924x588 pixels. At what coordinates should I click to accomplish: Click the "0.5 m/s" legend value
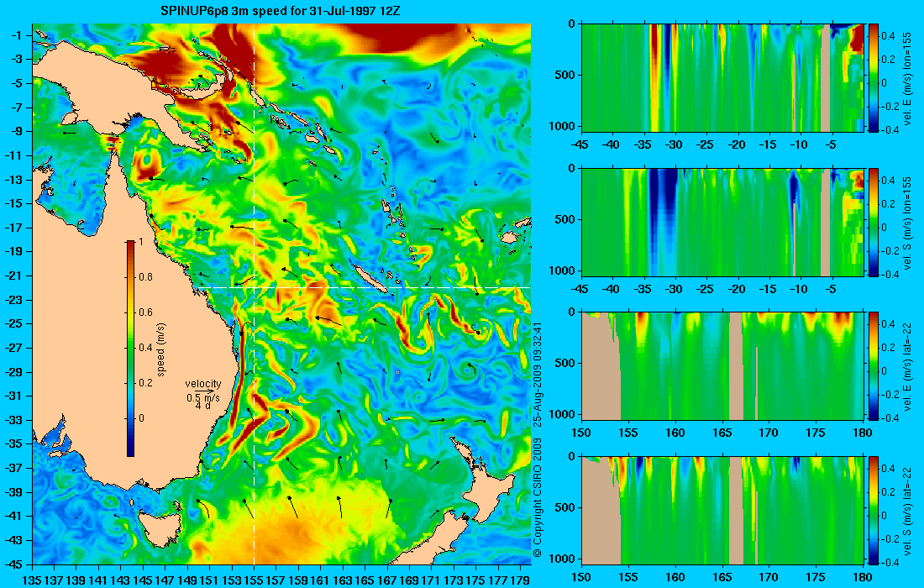pyautogui.click(x=203, y=397)
